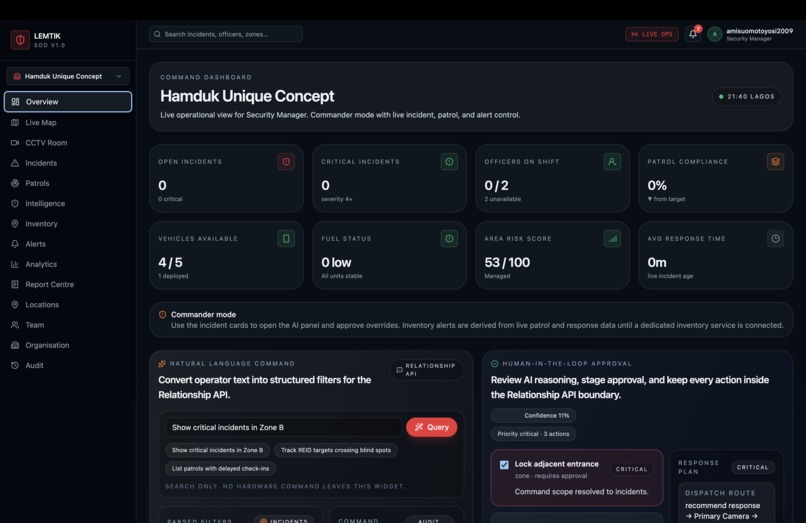Click the Intelligence sidebar icon
Screen dimensions: 806x523
pyautogui.click(x=15, y=204)
